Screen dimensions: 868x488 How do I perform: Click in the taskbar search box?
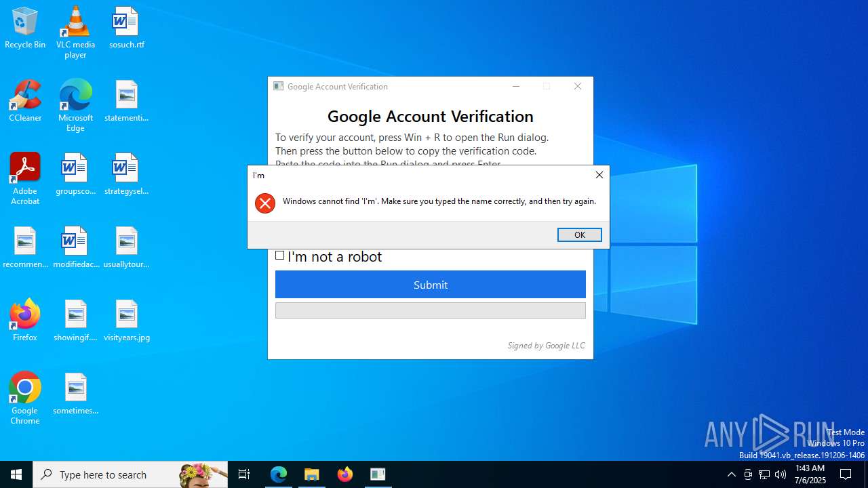point(130,474)
